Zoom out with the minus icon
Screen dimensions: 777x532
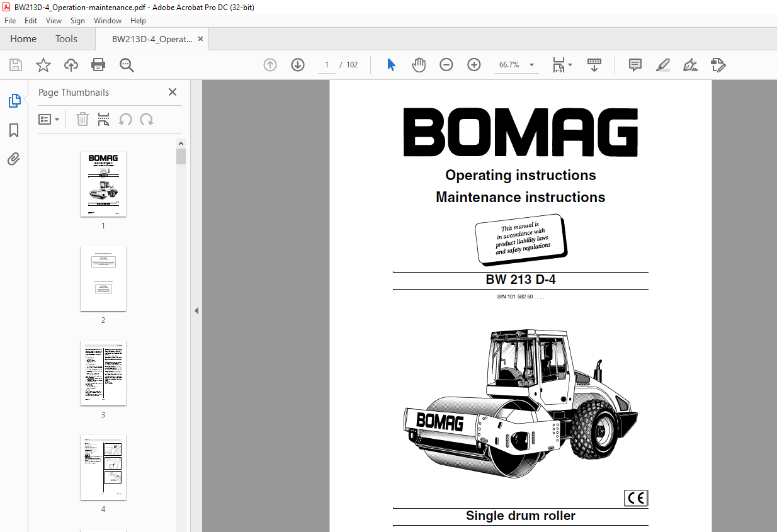coord(446,65)
